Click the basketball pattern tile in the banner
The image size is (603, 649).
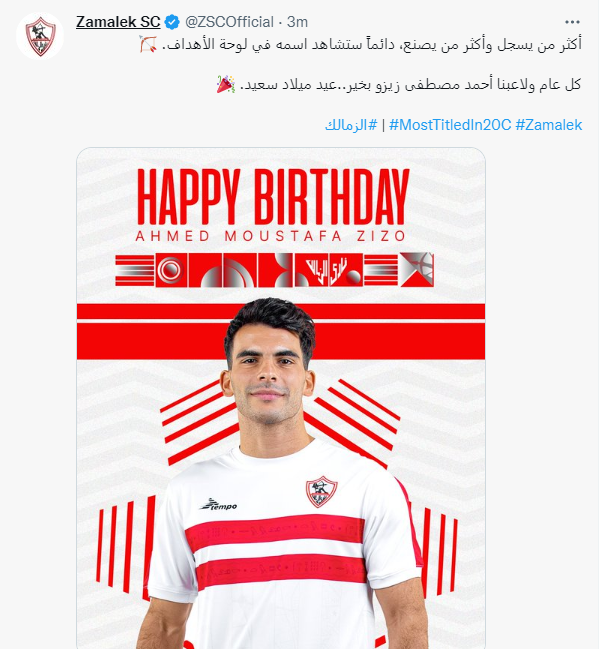click(417, 269)
